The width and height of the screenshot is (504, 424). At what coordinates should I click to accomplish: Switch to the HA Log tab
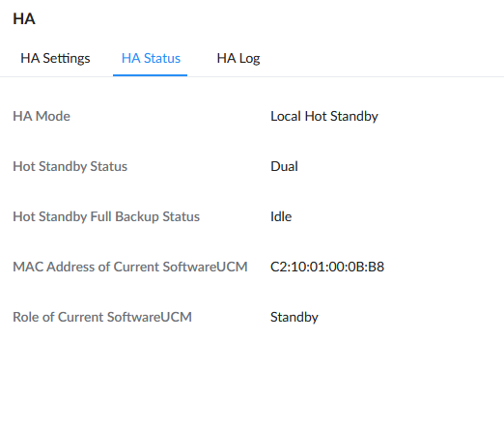[238, 59]
